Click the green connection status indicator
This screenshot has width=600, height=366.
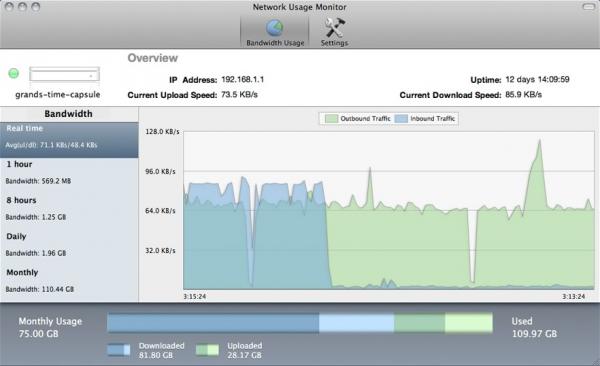coord(14,73)
